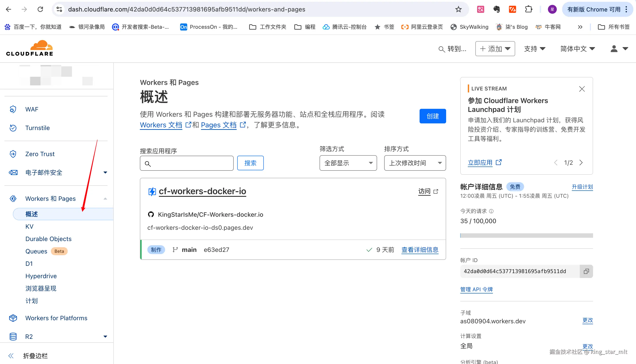Click the pink translate extension icon
This screenshot has height=364, width=636.
tap(480, 10)
